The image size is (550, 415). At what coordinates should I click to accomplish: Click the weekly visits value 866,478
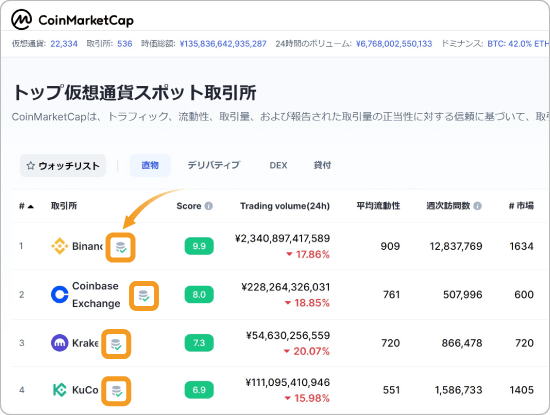[462, 343]
